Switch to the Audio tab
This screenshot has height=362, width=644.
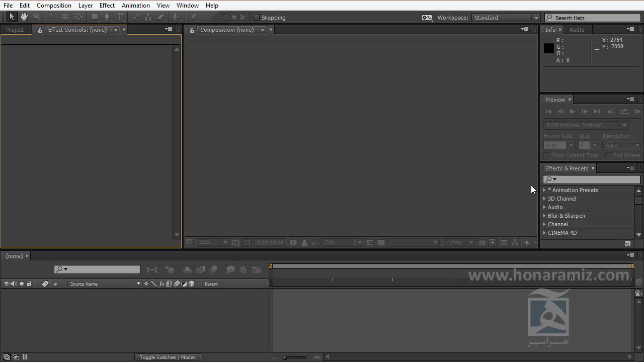pos(577,30)
